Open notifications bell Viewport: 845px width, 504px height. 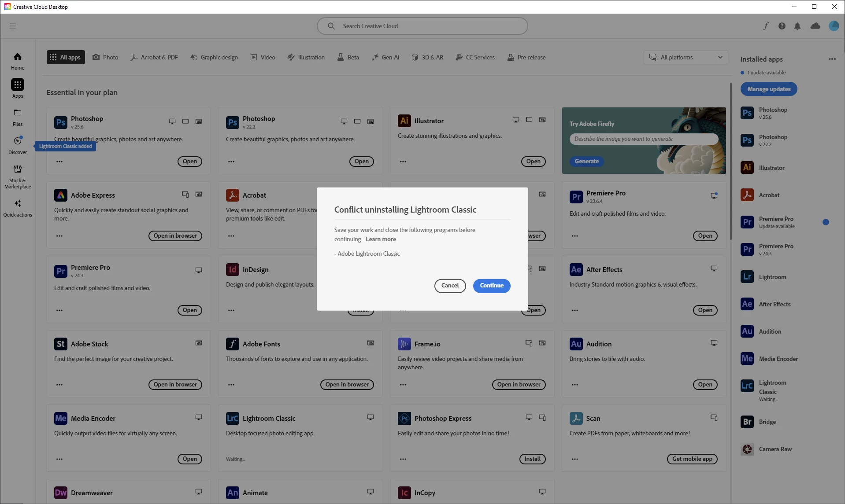click(x=797, y=26)
